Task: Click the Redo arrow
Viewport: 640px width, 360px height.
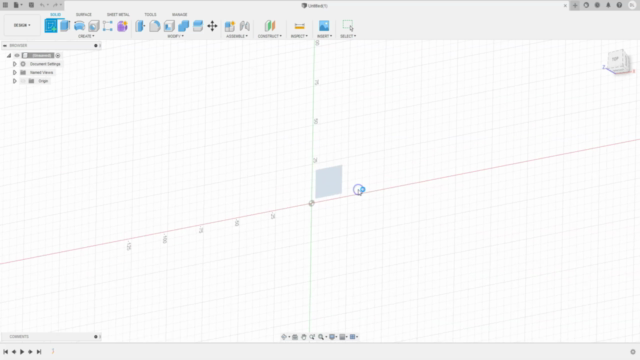Action: pos(55,5)
